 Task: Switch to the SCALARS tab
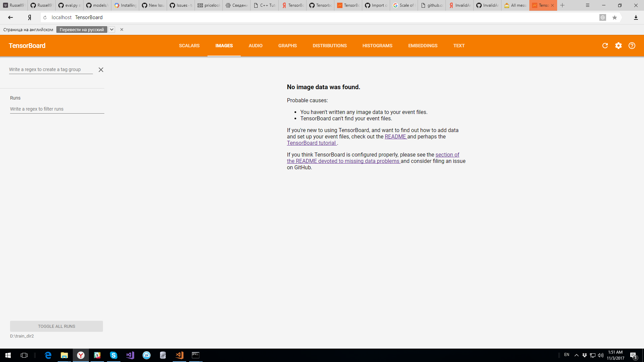click(x=189, y=46)
